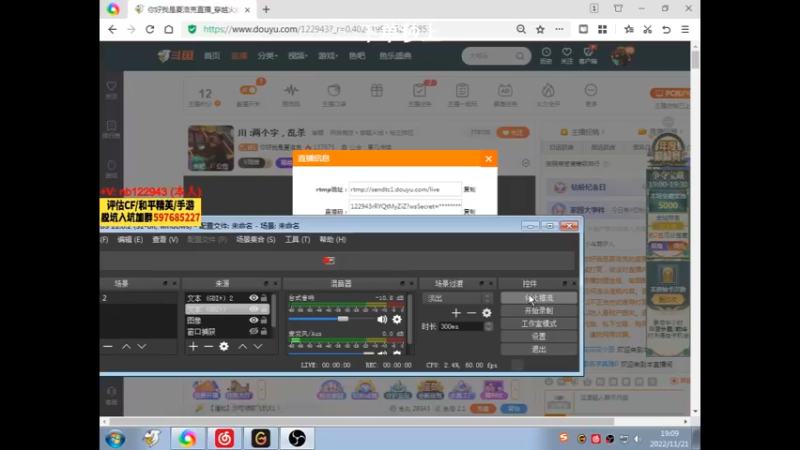Expand the 游戏 dropdown in Douyu nav
Image resolution: width=800 pixels, height=450 pixels.
(328, 56)
